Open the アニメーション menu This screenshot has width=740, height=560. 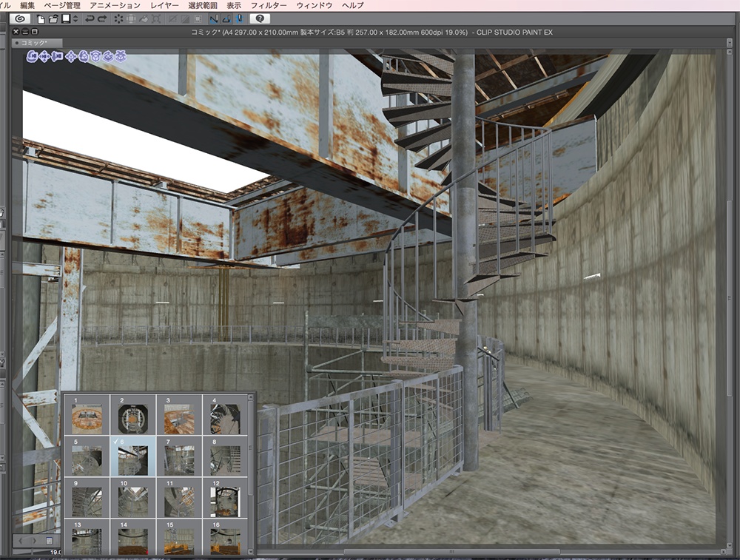(x=115, y=6)
